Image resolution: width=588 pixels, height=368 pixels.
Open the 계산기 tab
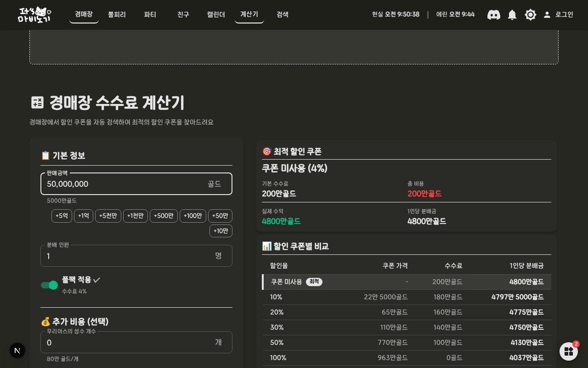[249, 14]
